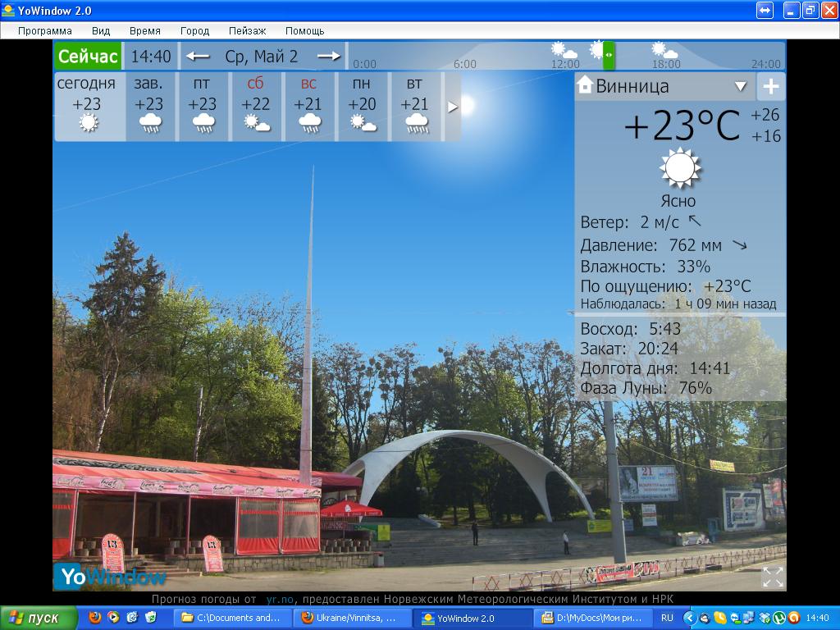The width and height of the screenshot is (840, 630).
Task: Go to previous day with left arrow
Action: (198, 57)
